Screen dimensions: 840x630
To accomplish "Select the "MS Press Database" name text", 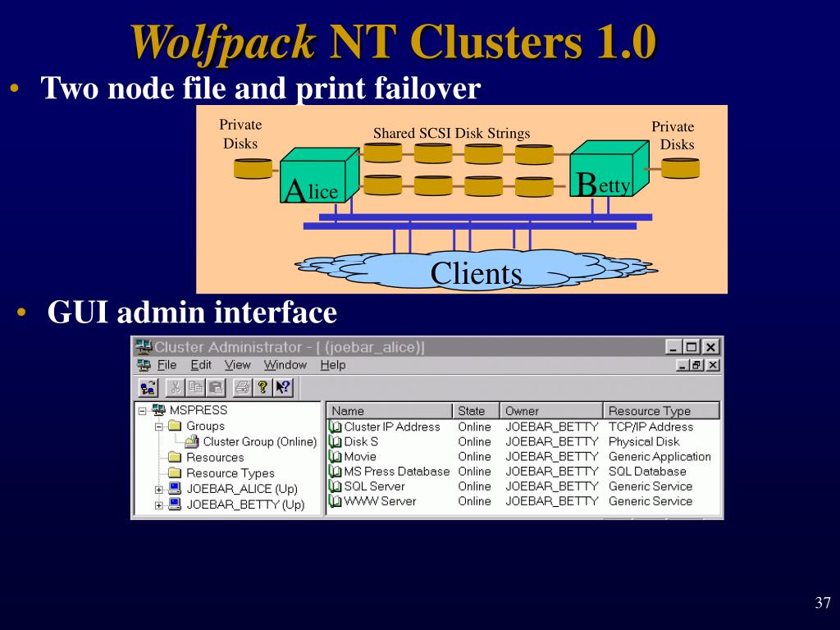I will click(x=397, y=472).
